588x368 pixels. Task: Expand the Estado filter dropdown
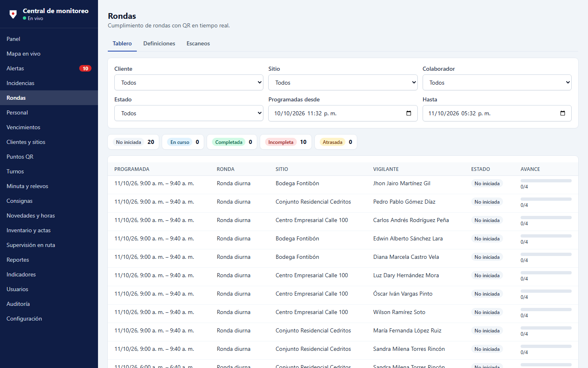coord(189,113)
